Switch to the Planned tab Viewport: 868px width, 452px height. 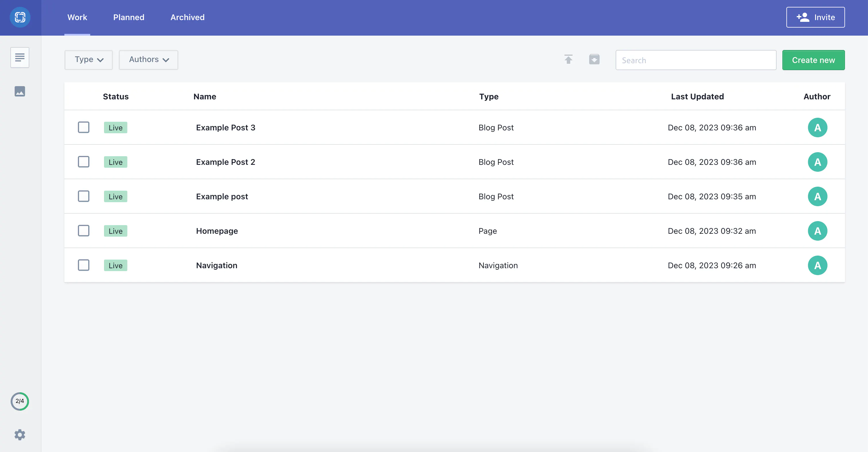tap(129, 17)
